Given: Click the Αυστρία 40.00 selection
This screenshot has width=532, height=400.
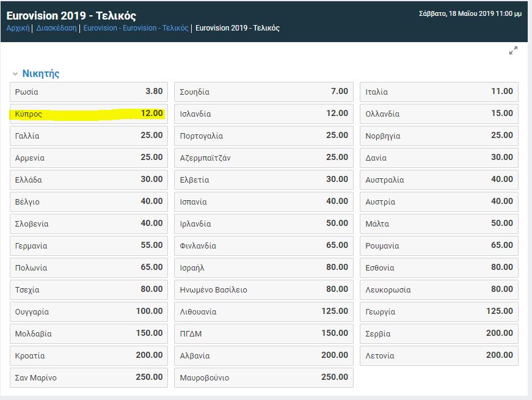Looking at the screenshot, I should click(x=439, y=202).
